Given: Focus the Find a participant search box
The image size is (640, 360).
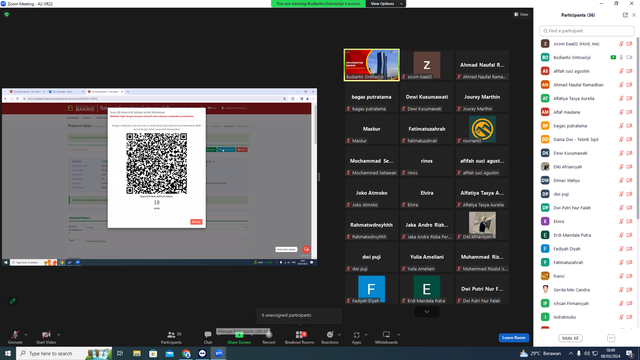Looking at the screenshot, I should 587,31.
